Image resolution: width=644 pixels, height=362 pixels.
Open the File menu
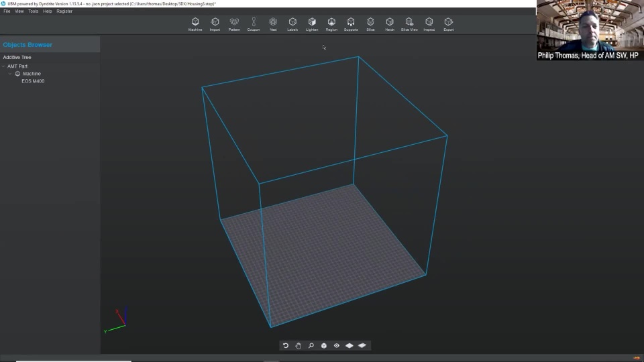click(x=7, y=11)
